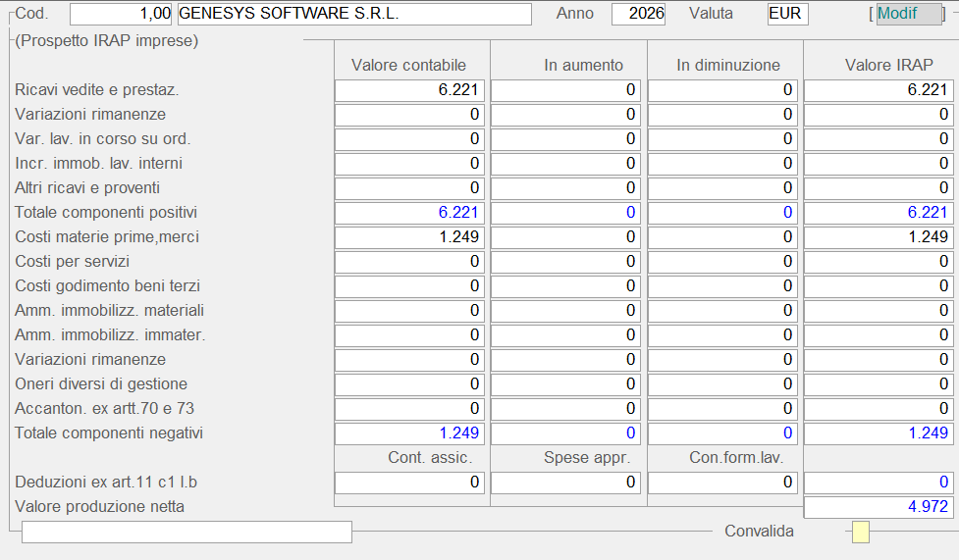959x560 pixels.
Task: Click the Deduzioni Cont. assic. field
Action: click(410, 483)
